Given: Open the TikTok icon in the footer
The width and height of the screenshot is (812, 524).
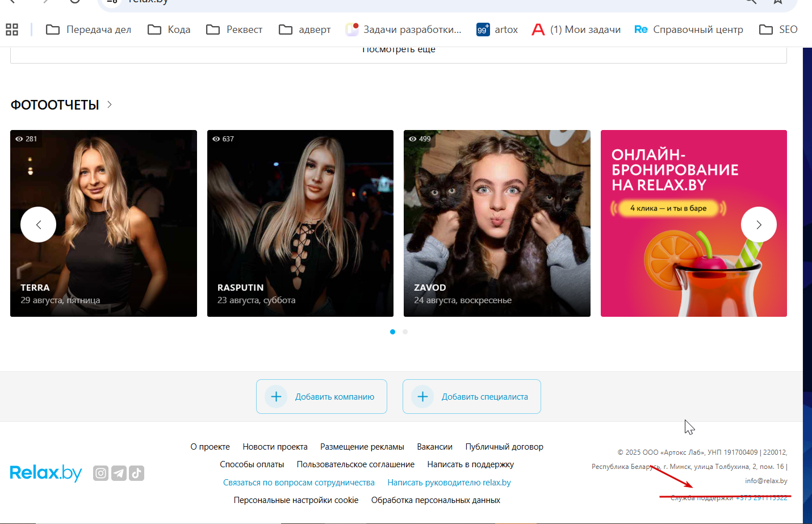Looking at the screenshot, I should pos(136,473).
